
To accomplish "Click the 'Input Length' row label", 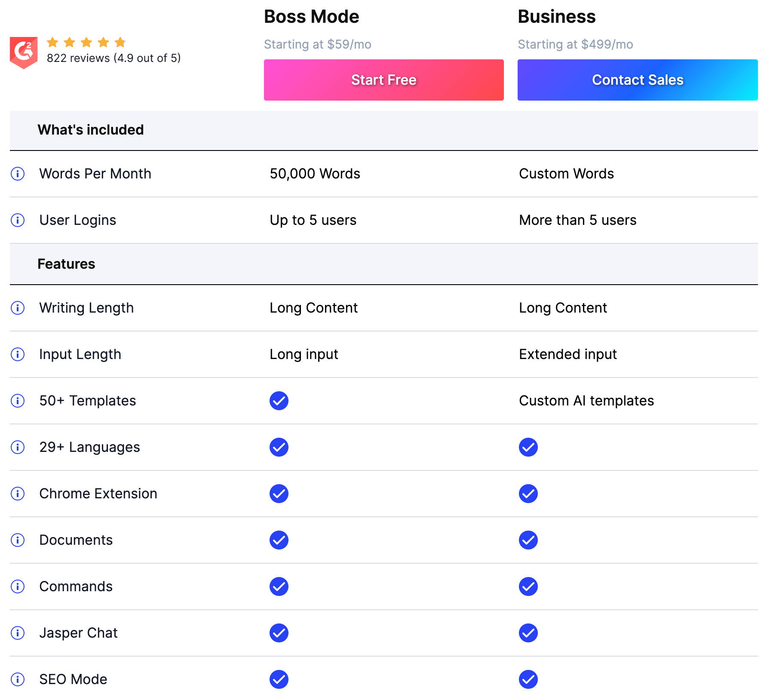I will click(80, 354).
